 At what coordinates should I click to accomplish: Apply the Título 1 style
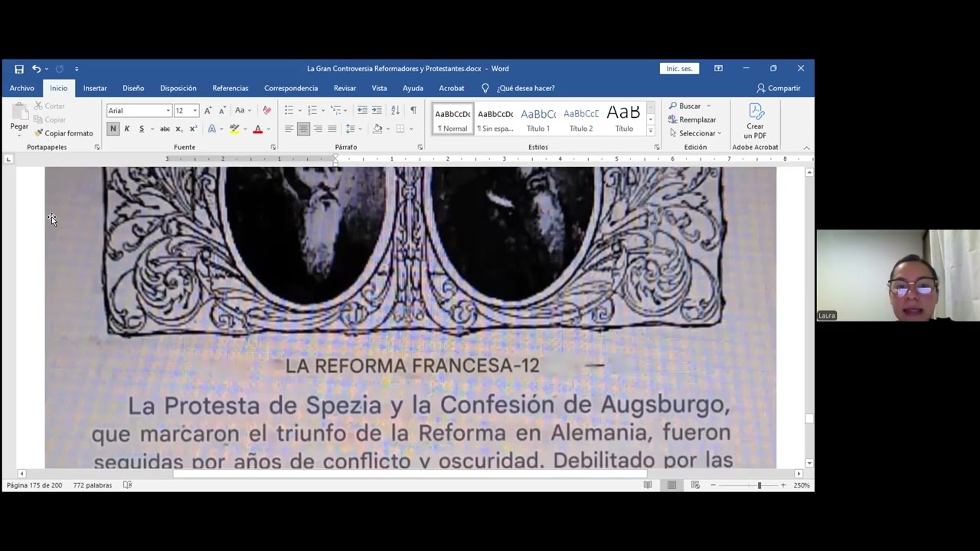click(x=538, y=119)
